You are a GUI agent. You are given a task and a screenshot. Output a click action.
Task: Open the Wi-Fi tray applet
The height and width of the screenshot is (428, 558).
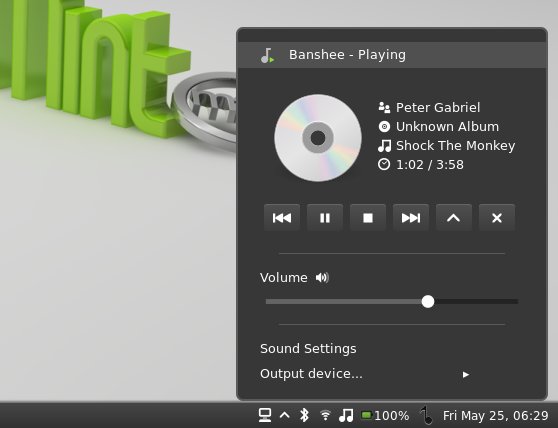click(x=325, y=415)
